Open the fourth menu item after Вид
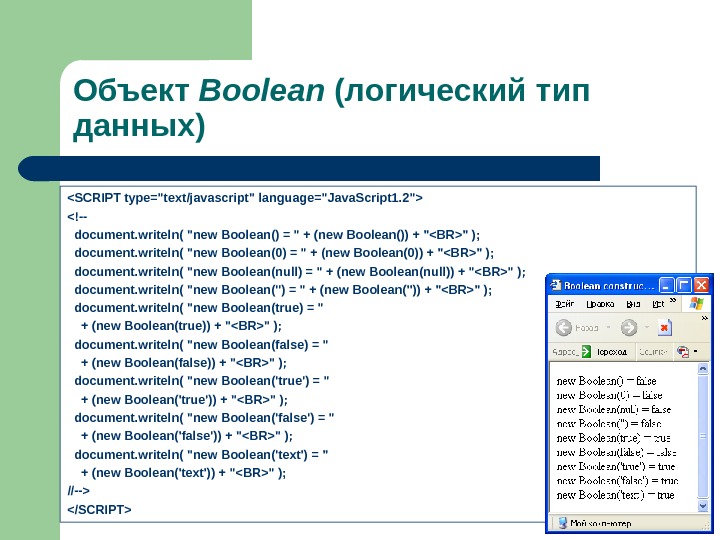720x540 pixels. (658, 304)
